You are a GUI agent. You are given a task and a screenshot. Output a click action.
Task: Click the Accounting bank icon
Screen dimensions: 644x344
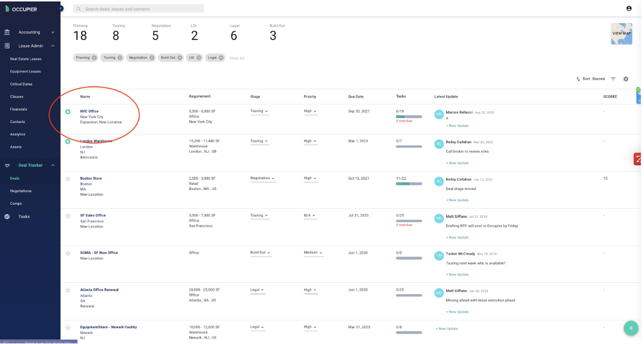(x=7, y=32)
